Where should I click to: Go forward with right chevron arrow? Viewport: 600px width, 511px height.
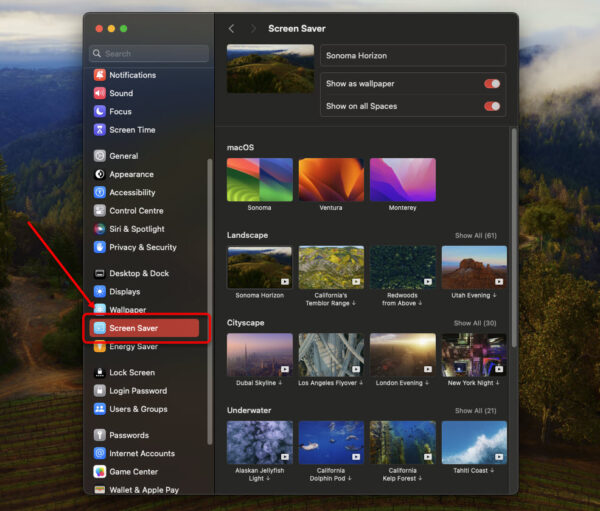tap(253, 29)
